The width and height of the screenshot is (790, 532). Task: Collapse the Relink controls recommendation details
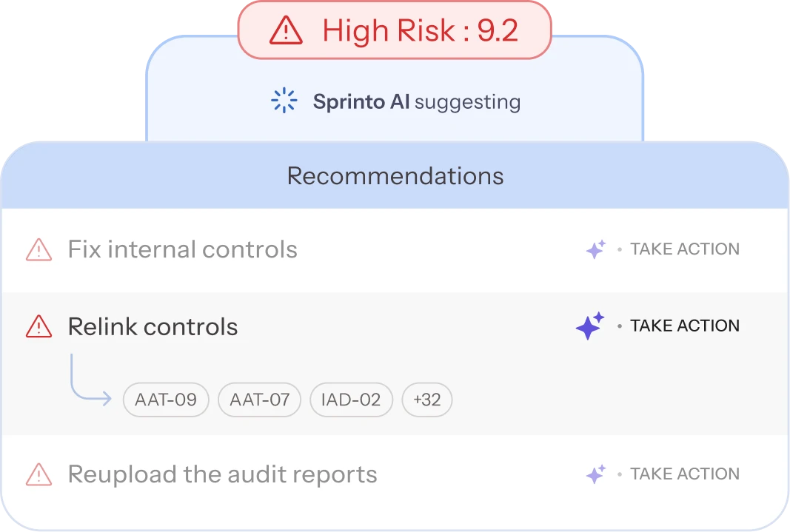[x=153, y=326]
